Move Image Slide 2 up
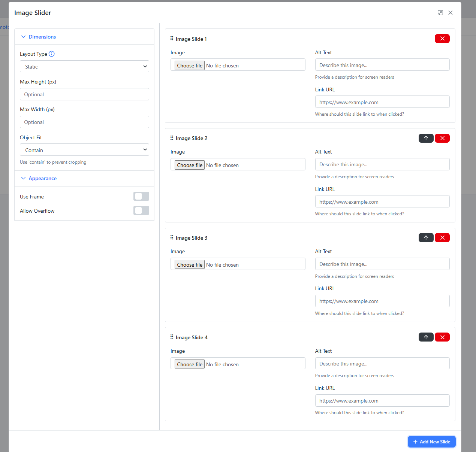This screenshot has height=452, width=476. [x=426, y=138]
